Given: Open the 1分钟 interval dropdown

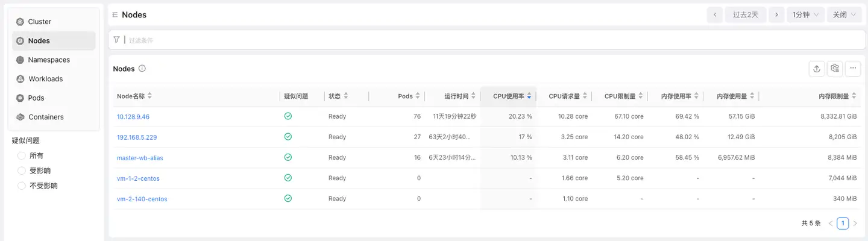Looking at the screenshot, I should (x=806, y=15).
